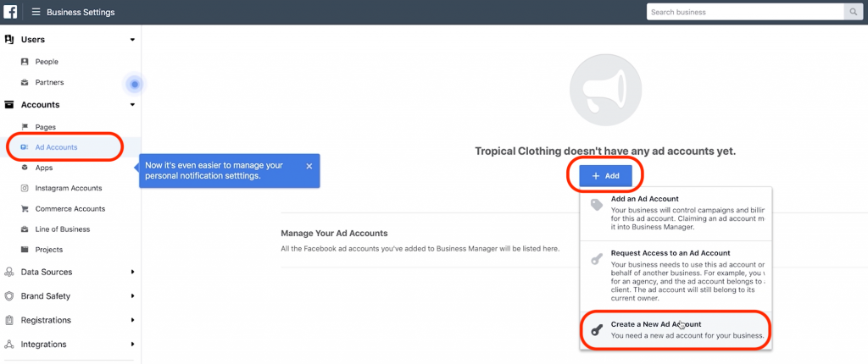This screenshot has width=868, height=364.
Task: Click the pulsing blue notification dot
Action: 135,85
